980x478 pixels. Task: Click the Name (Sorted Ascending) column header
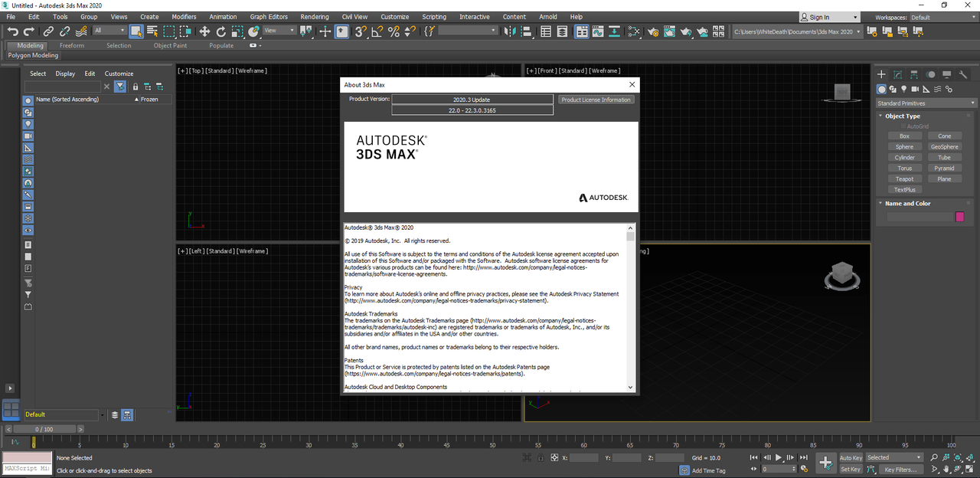tap(67, 100)
